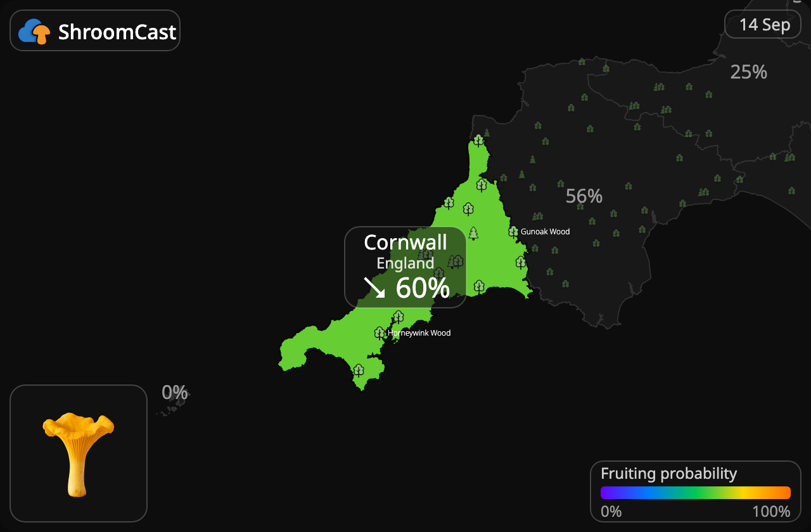Click the England subtitle in the tooltip
Viewport: 811px width, 532px height.
[x=405, y=263]
